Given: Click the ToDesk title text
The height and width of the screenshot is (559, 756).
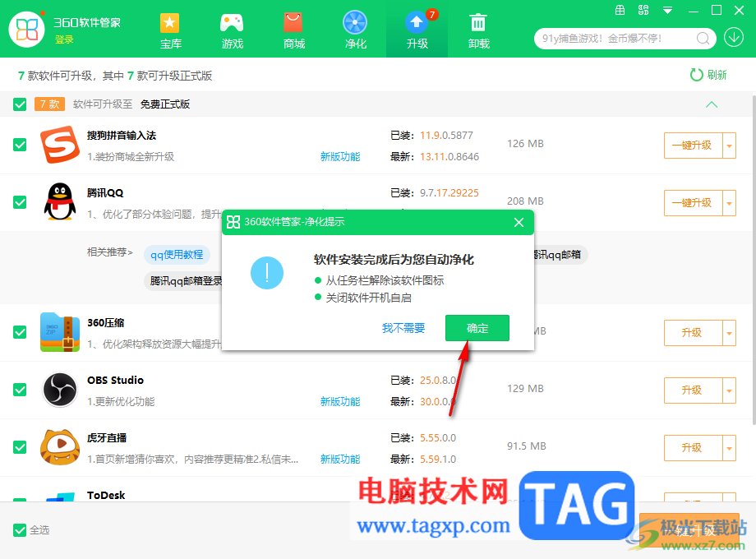Looking at the screenshot, I should 106,496.
